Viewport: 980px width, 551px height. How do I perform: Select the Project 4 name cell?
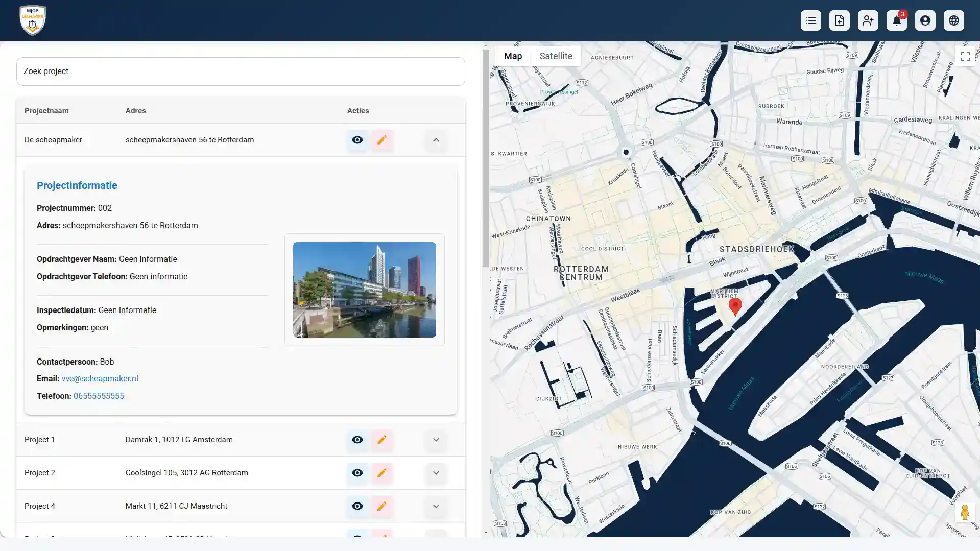coord(39,506)
